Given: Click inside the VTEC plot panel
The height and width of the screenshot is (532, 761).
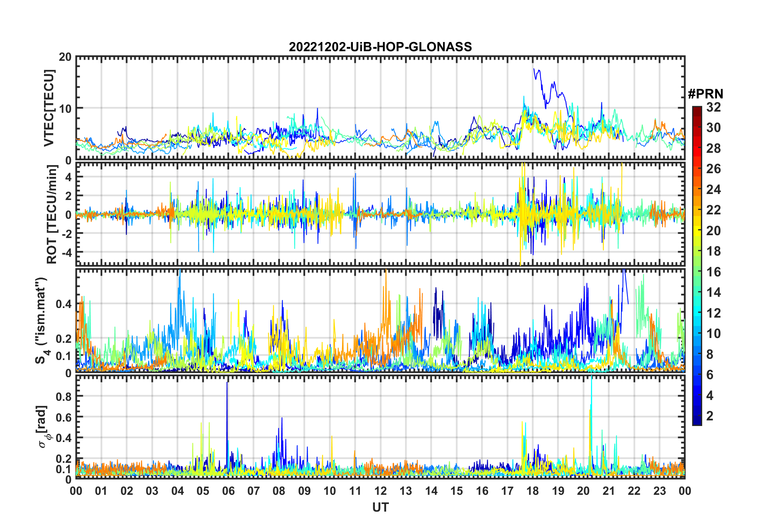Looking at the screenshot, I should click(380, 108).
